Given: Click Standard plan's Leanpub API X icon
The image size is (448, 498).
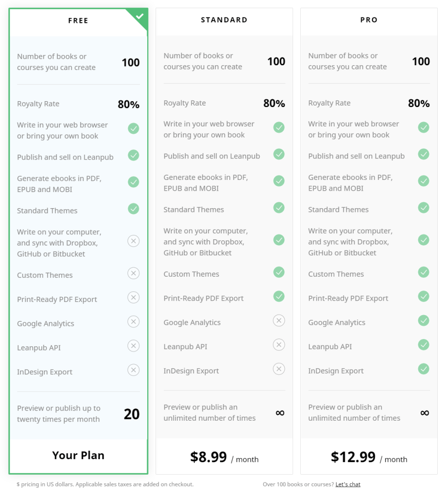Looking at the screenshot, I should pos(278,345).
